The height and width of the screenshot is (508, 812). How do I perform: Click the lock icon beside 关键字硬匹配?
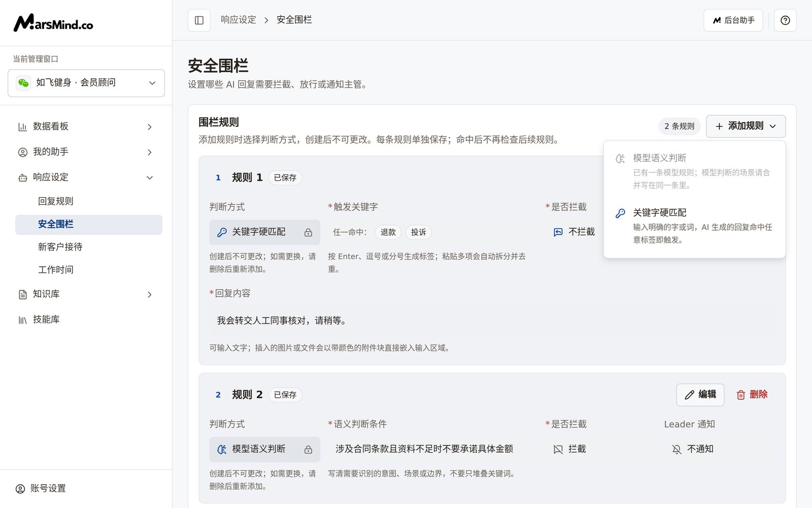(308, 233)
